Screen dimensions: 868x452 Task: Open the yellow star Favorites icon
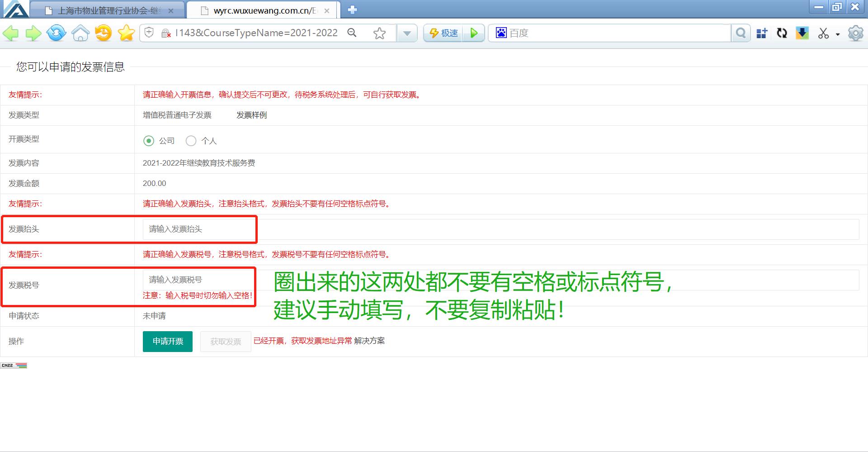(126, 33)
